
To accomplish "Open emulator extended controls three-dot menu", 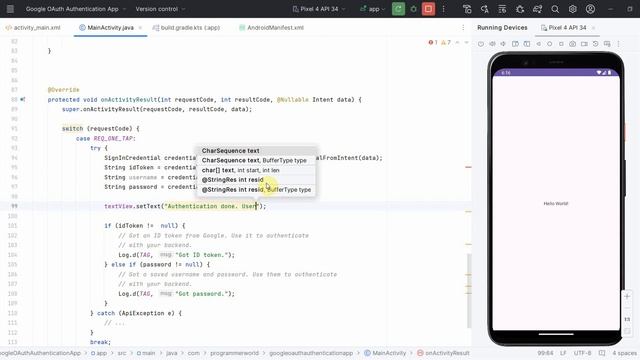I will 618,44.
